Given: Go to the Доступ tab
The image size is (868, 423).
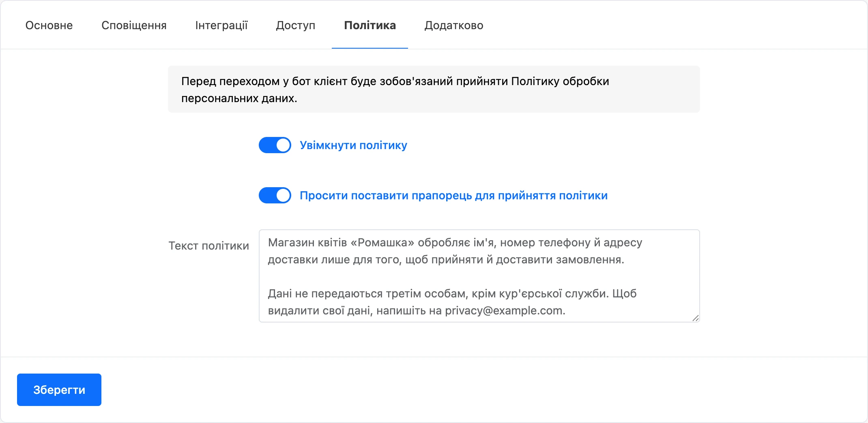Looking at the screenshot, I should [295, 25].
